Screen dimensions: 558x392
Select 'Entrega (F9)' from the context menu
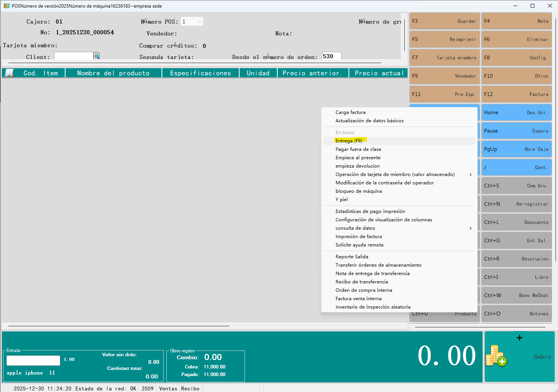pos(349,141)
